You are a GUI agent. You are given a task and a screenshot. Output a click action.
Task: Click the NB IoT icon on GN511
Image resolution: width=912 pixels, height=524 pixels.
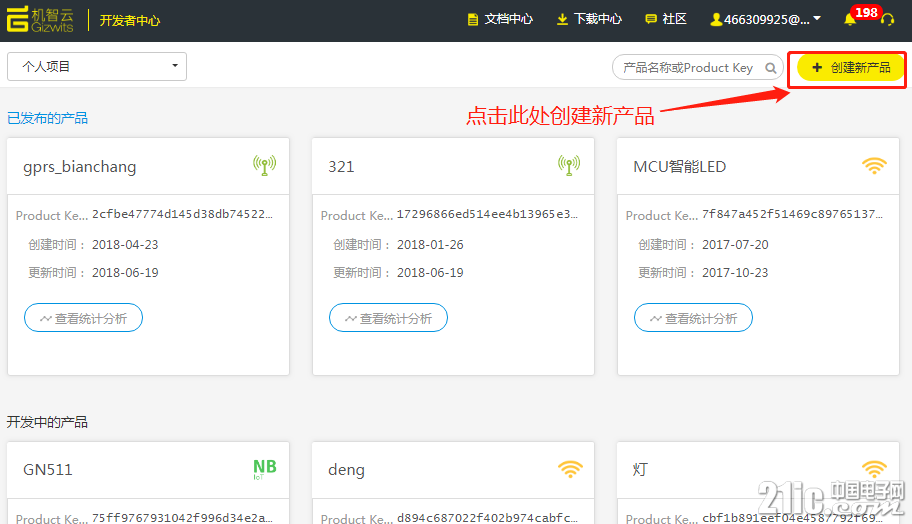point(265,469)
